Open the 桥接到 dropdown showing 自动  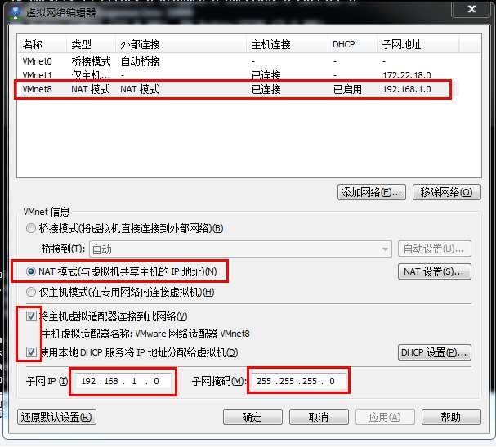point(240,249)
